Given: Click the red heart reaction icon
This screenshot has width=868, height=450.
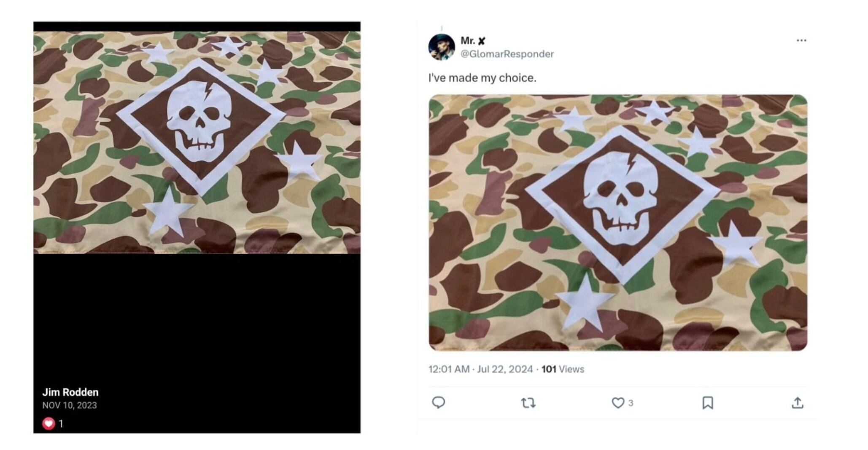Looking at the screenshot, I should click(49, 423).
